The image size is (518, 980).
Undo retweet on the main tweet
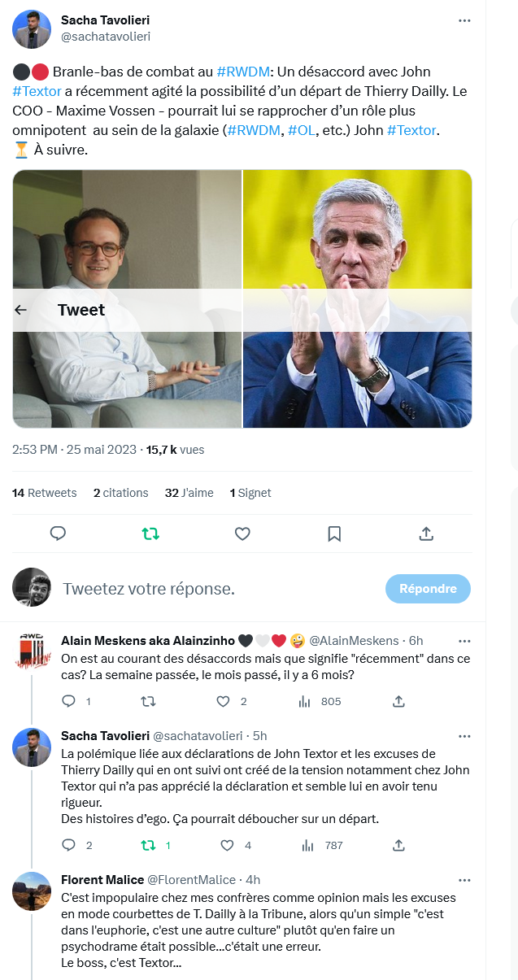click(150, 534)
